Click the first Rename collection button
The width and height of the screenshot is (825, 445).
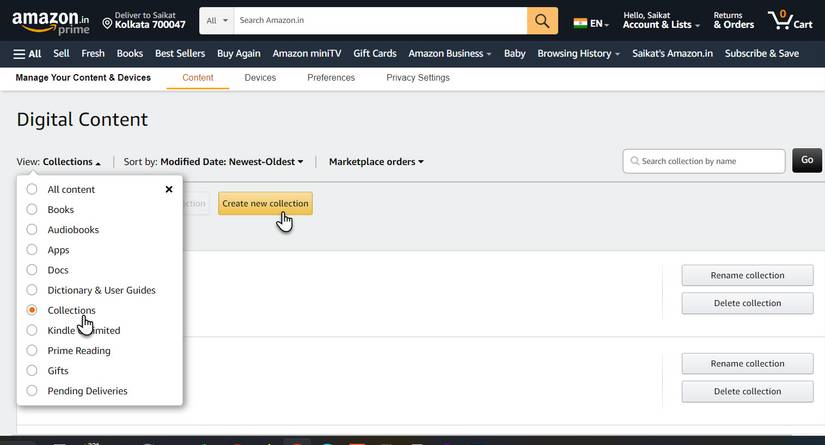(747, 275)
